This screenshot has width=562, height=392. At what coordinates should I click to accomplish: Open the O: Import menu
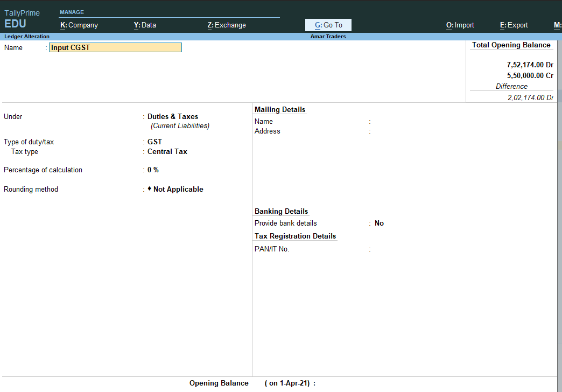click(x=460, y=25)
